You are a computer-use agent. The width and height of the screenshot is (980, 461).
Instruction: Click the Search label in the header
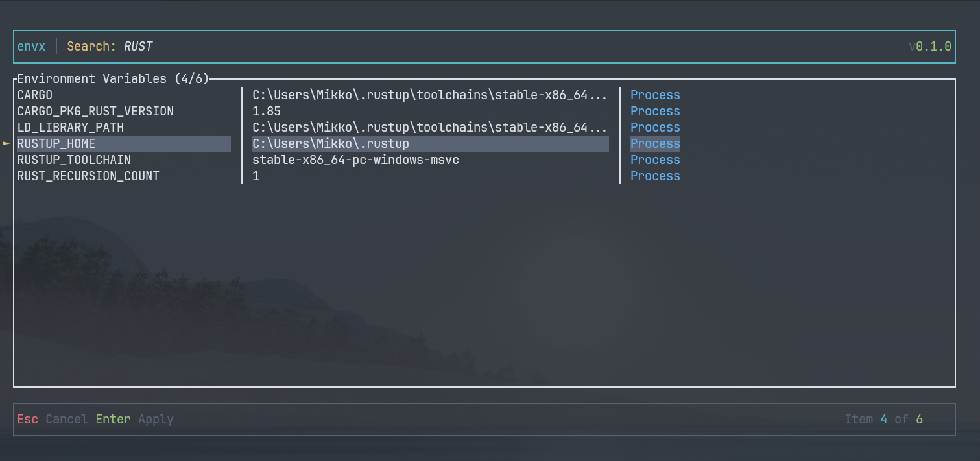click(91, 46)
